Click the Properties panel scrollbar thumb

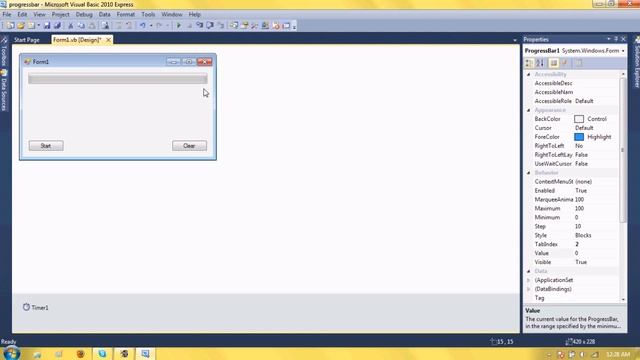(623, 149)
